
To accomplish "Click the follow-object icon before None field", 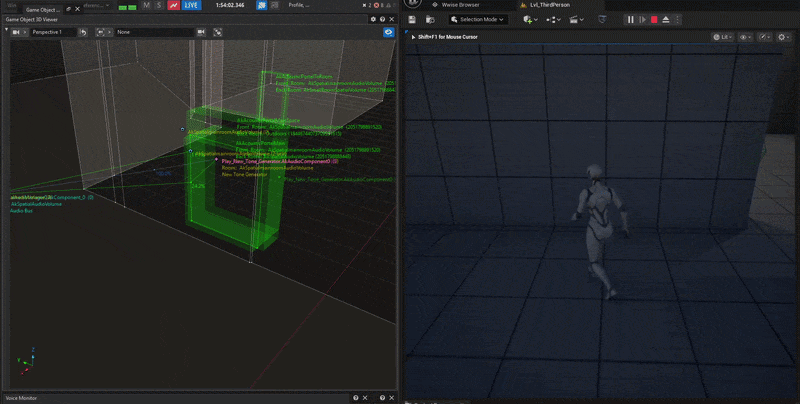I will click(101, 32).
